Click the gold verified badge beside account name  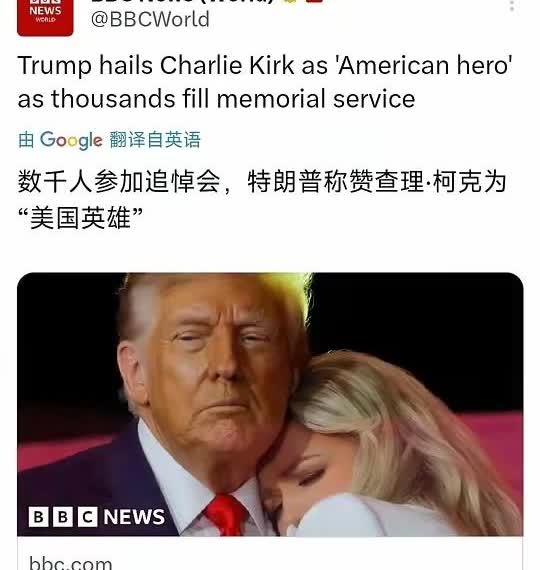[290, 1]
